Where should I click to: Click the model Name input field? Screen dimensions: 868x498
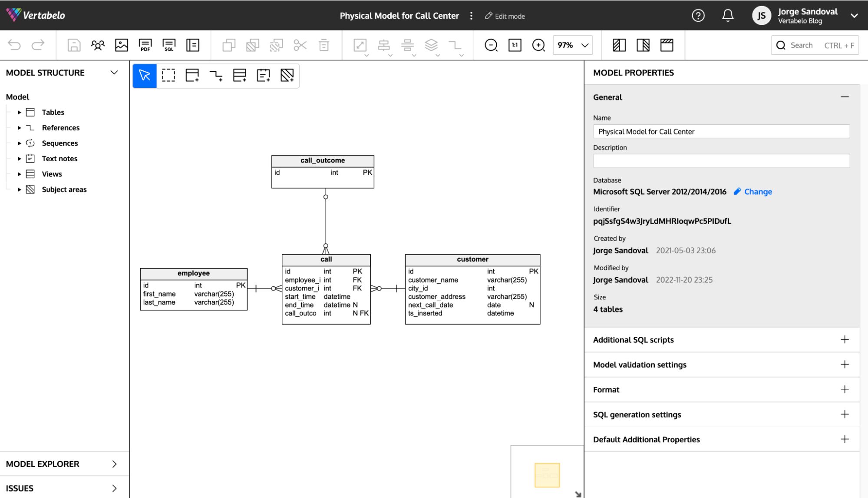coord(721,131)
